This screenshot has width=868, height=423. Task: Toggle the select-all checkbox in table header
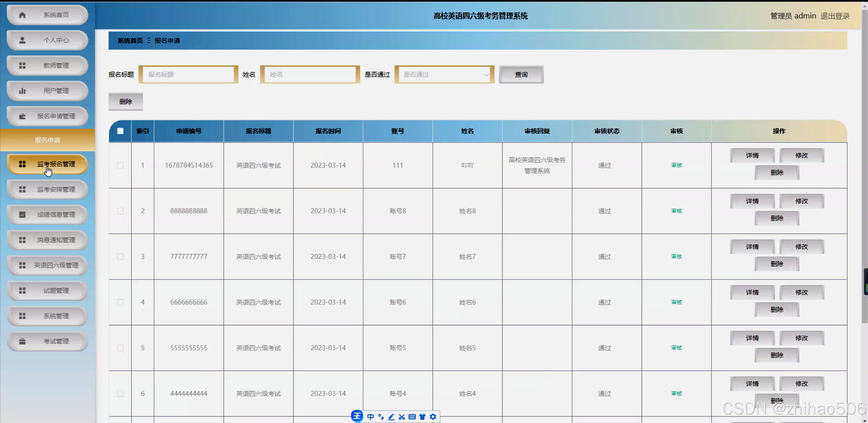[120, 131]
